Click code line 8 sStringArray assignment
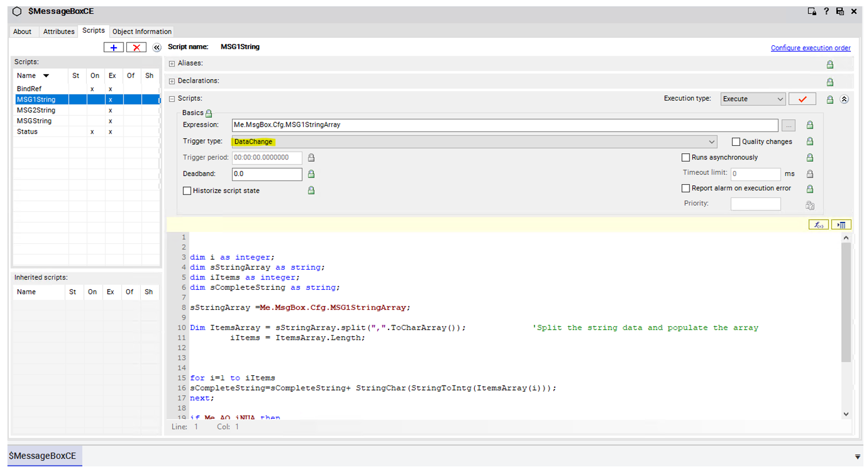 click(x=300, y=308)
